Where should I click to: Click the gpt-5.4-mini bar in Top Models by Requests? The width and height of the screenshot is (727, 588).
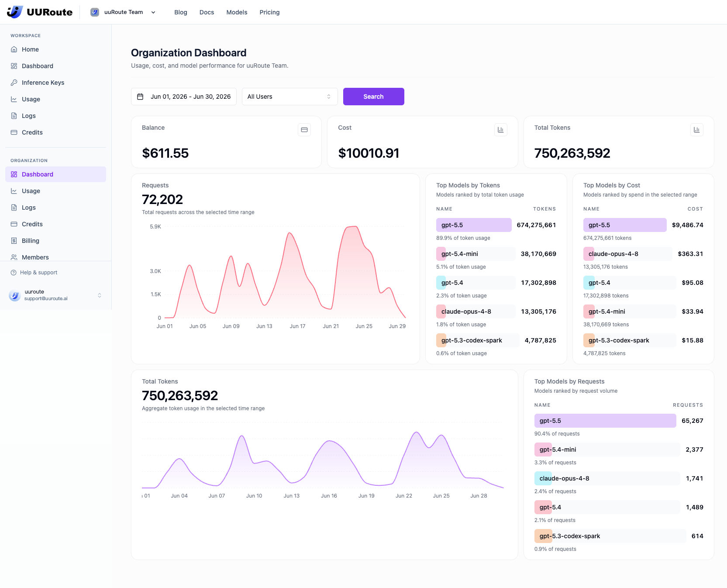click(x=607, y=450)
